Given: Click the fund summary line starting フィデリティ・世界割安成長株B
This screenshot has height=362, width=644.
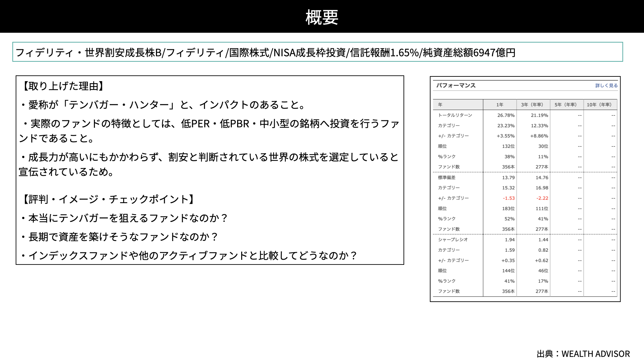Looking at the screenshot, I should [x=265, y=53].
